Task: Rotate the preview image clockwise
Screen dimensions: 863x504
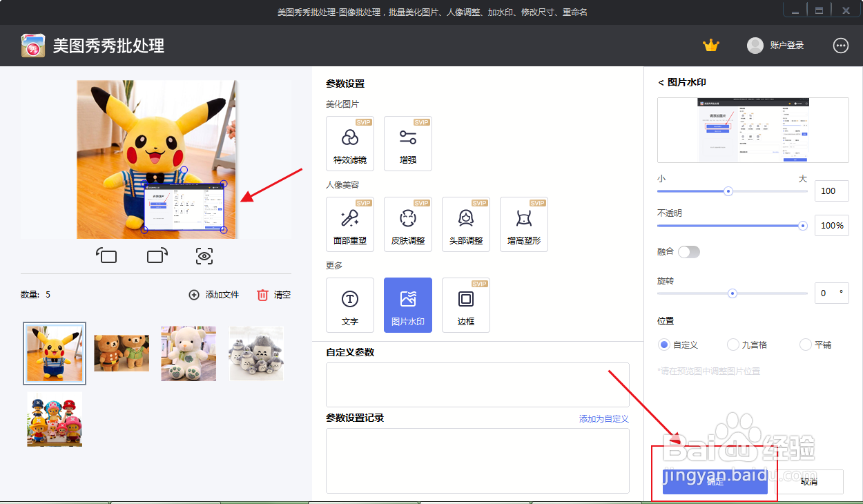Action: pyautogui.click(x=157, y=256)
